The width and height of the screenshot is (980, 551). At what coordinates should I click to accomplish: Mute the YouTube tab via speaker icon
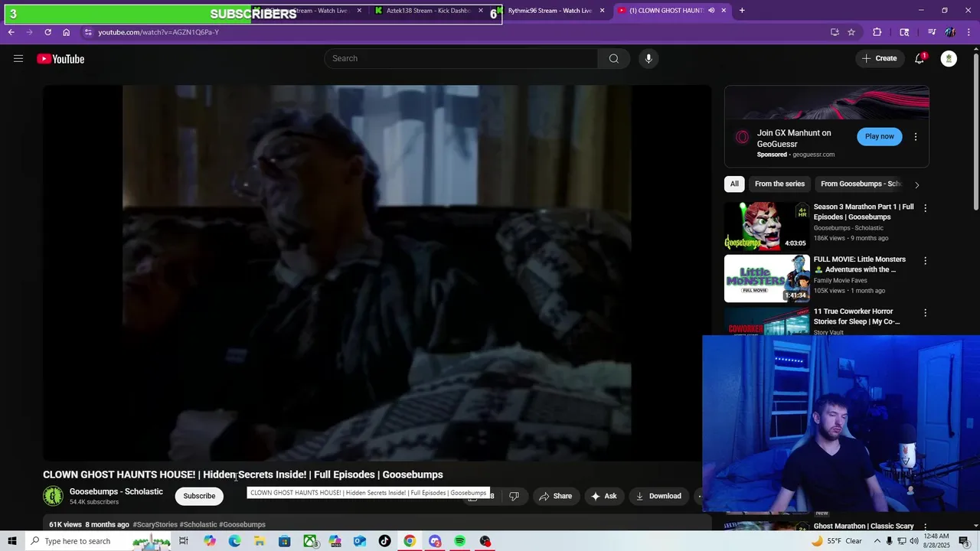[x=711, y=11]
